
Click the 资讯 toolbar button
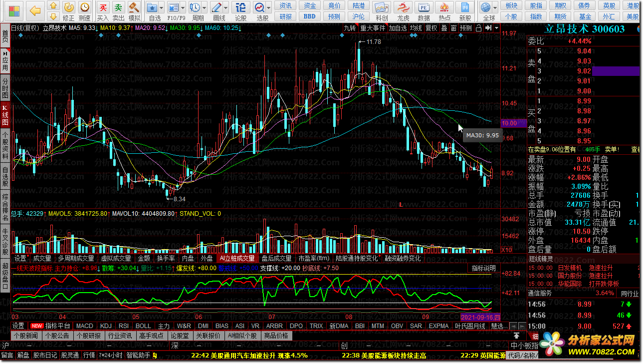[x=286, y=5]
